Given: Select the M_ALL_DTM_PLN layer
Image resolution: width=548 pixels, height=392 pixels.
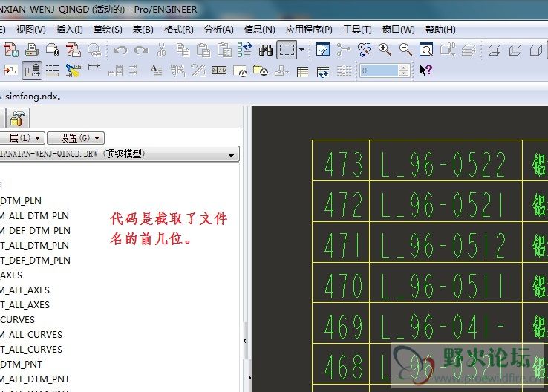Looking at the screenshot, I should tap(34, 216).
